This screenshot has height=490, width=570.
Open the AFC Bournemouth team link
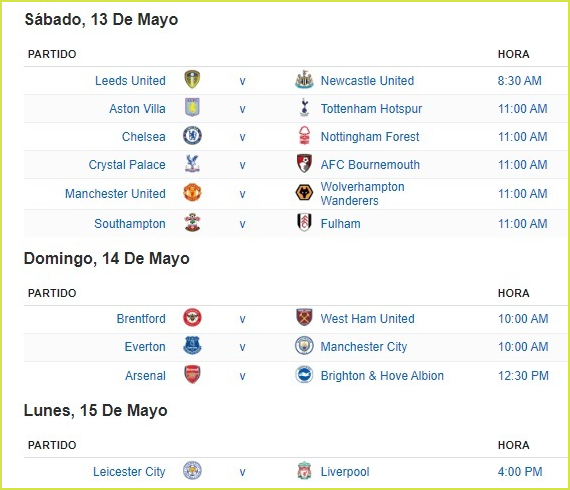pos(370,165)
